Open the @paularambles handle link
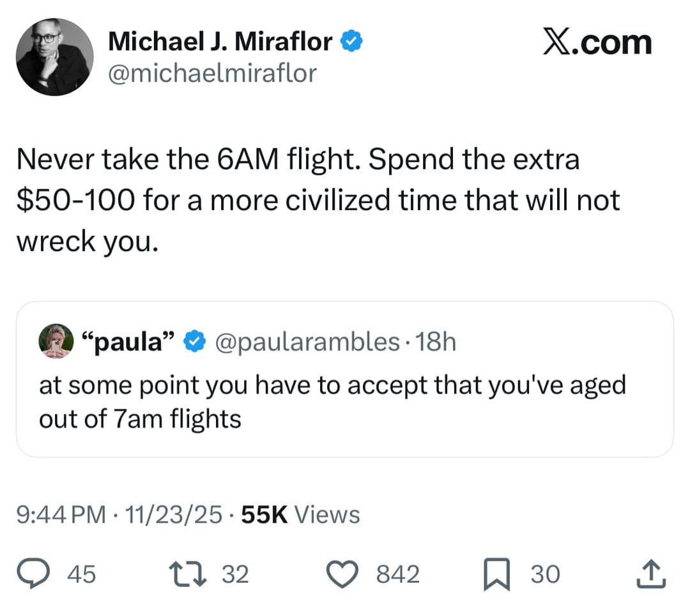690x616 pixels. point(308,343)
